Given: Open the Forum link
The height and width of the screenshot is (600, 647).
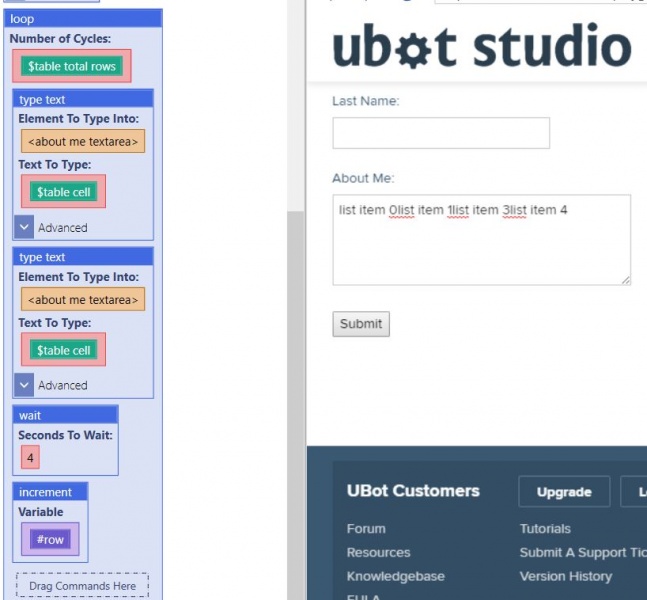Looking at the screenshot, I should tap(366, 529).
